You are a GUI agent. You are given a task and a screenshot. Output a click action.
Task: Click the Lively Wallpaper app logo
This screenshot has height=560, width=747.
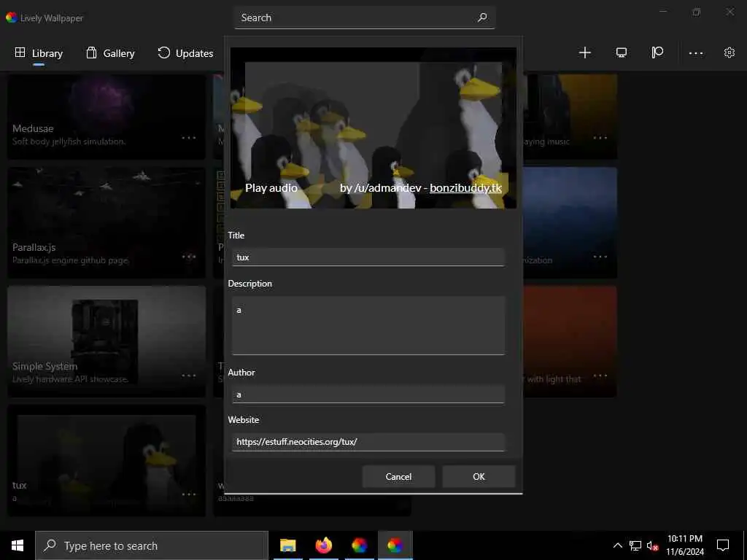[12, 17]
